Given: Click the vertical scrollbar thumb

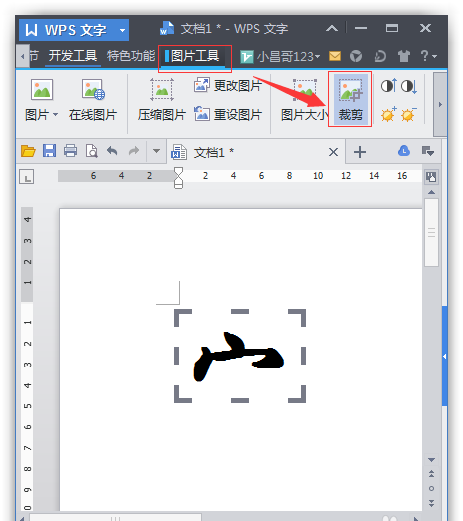Looking at the screenshot, I should point(431,233).
